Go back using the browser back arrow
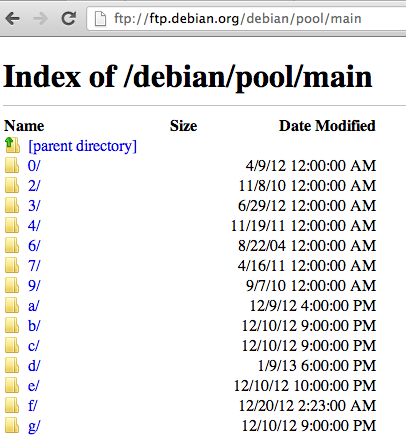The image size is (406, 436). pyautogui.click(x=13, y=18)
